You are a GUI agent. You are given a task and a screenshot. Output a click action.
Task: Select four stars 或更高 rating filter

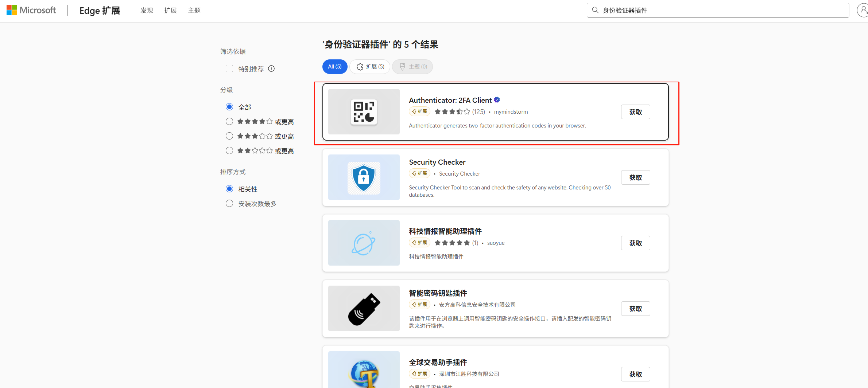pos(229,121)
